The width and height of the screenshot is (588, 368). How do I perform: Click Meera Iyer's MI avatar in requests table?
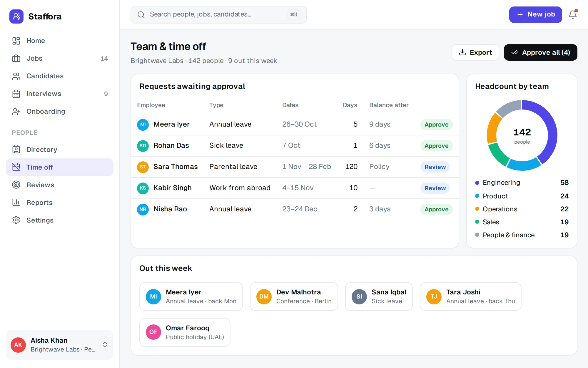(143, 125)
